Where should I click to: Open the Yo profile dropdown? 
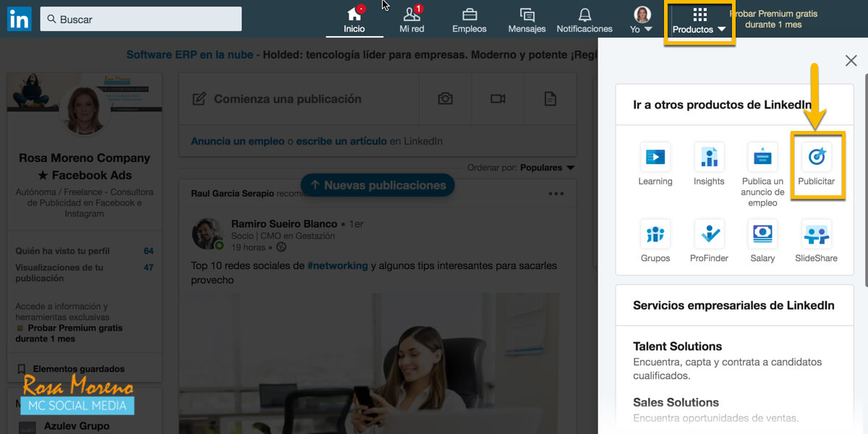pyautogui.click(x=641, y=18)
